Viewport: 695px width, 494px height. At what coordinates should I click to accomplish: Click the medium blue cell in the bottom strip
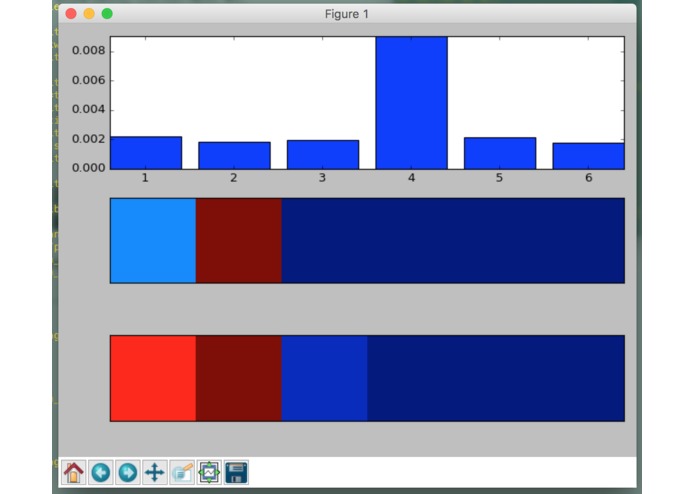(x=324, y=378)
